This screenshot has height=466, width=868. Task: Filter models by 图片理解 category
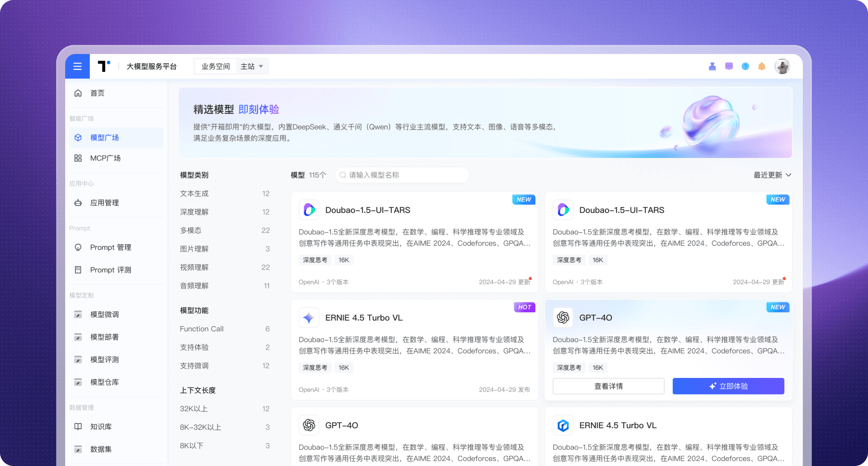[225, 249]
